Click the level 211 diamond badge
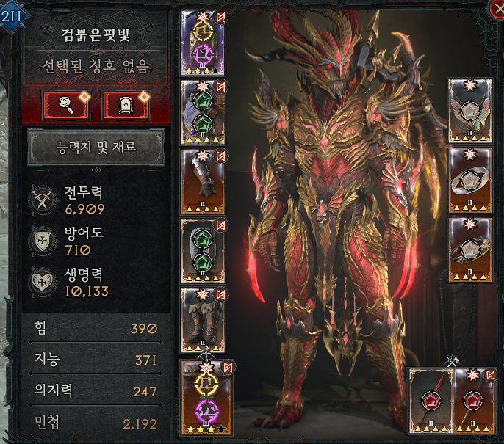504x444 pixels. coord(12,16)
